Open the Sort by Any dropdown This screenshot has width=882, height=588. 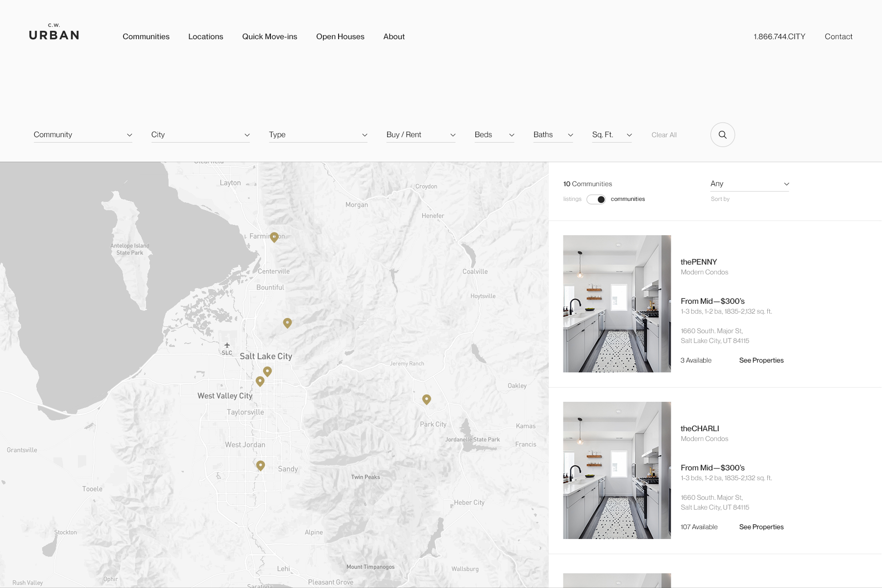(750, 184)
